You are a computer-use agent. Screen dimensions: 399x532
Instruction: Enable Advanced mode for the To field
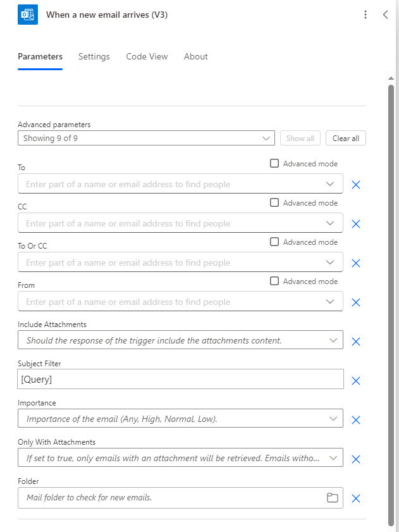pyautogui.click(x=274, y=163)
